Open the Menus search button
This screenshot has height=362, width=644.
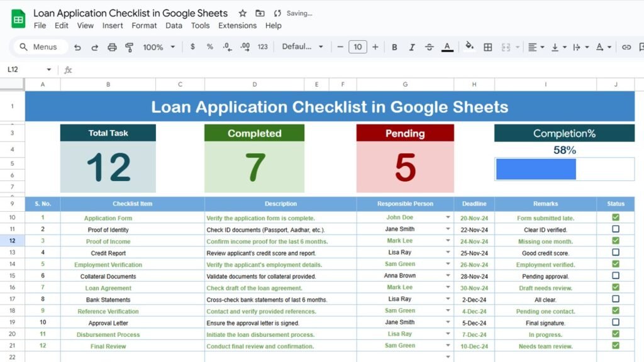pos(40,47)
